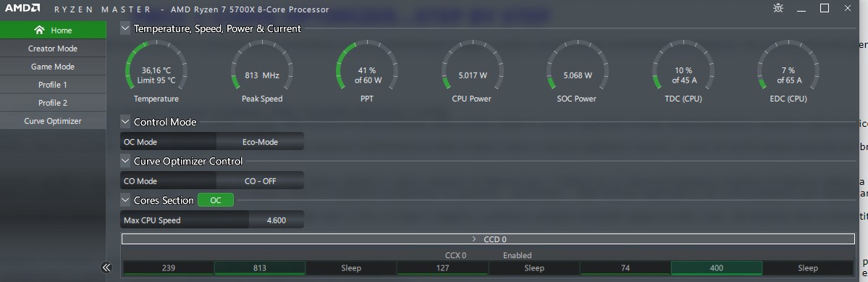
Task: Open Profile 2
Action: point(53,103)
